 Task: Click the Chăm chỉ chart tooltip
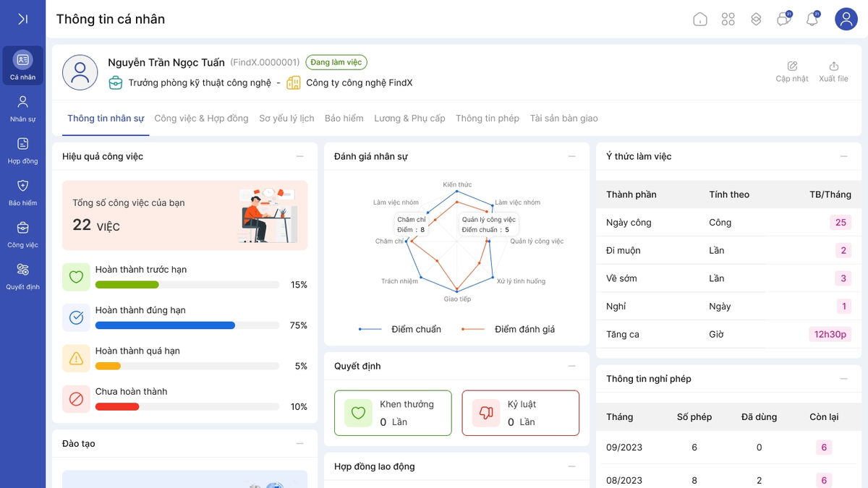(x=412, y=225)
